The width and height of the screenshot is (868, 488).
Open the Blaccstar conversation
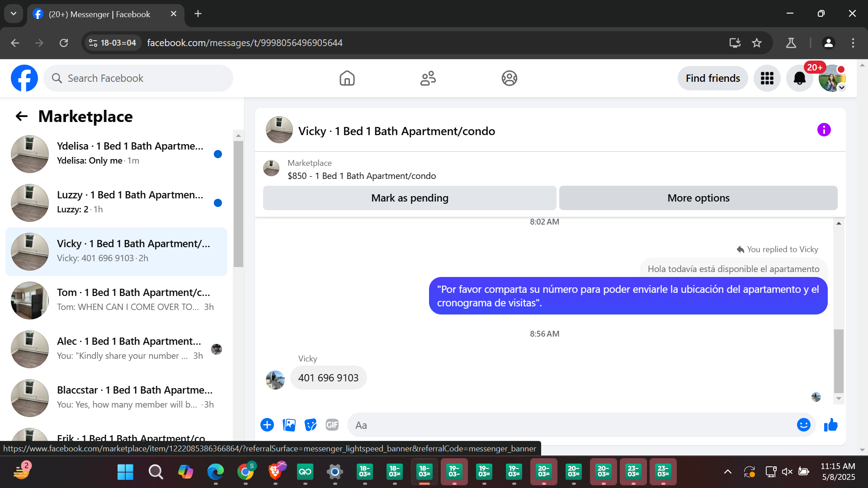[x=116, y=398]
